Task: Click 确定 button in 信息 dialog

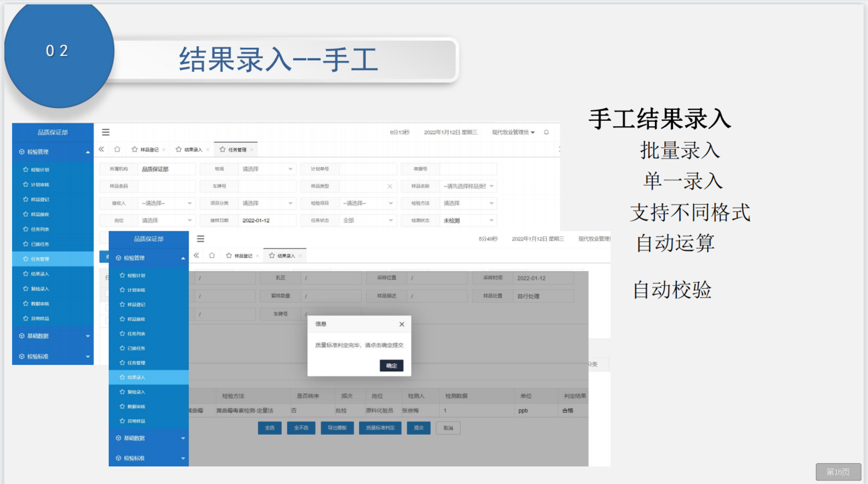Action: tap(391, 365)
